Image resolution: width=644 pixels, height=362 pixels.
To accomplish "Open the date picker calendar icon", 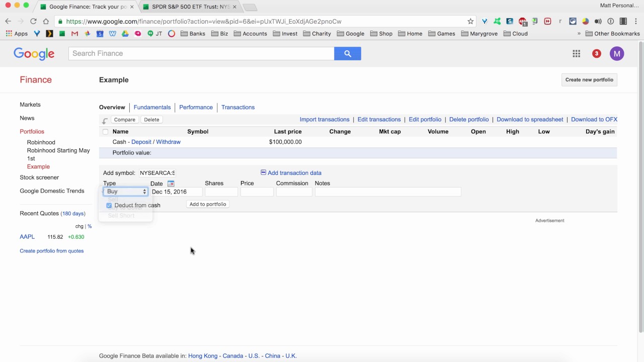I will coord(171,184).
